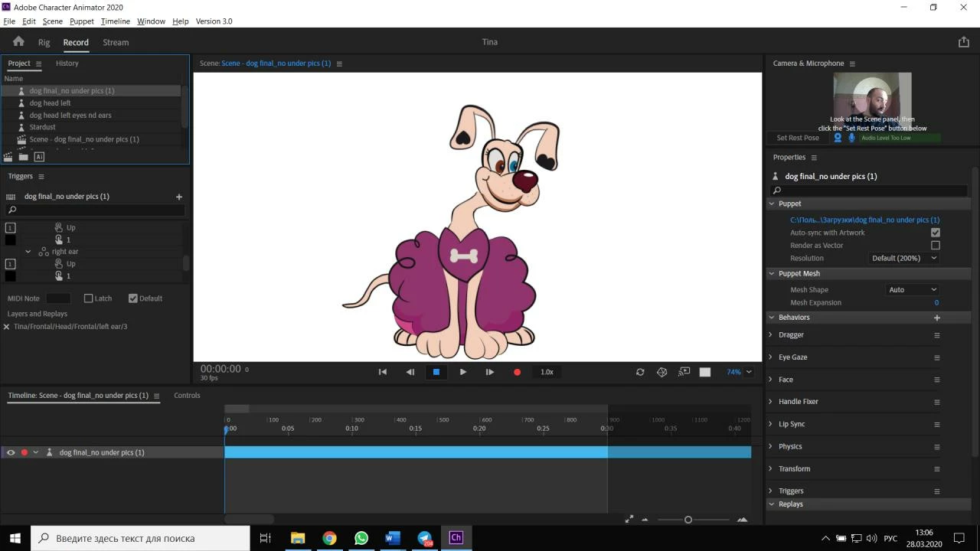Open the Eye Gaze behavior menu icon
The height and width of the screenshot is (551, 980).
936,357
